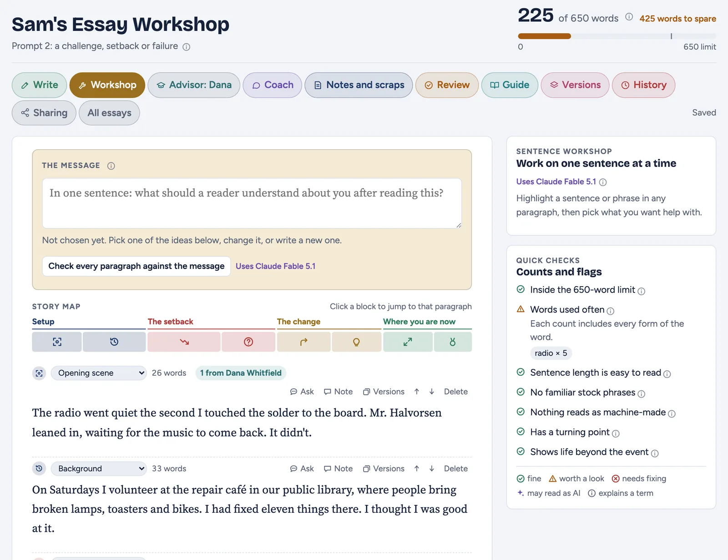Open Versions for the Background paragraph

pos(384,469)
